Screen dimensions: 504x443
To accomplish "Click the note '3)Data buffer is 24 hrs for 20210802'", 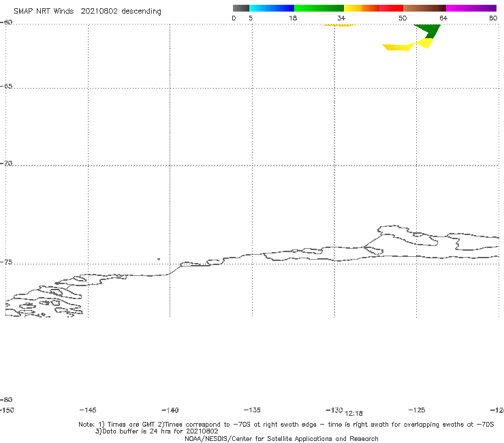I will (x=157, y=431).
